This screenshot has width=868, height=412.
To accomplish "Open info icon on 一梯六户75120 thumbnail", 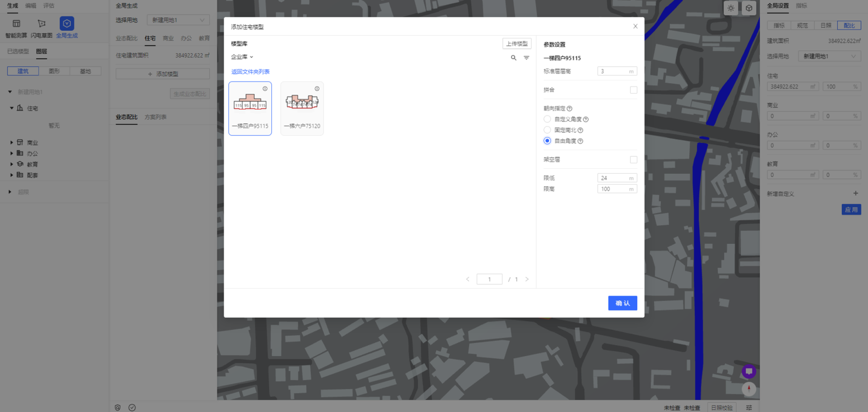I will click(x=317, y=89).
